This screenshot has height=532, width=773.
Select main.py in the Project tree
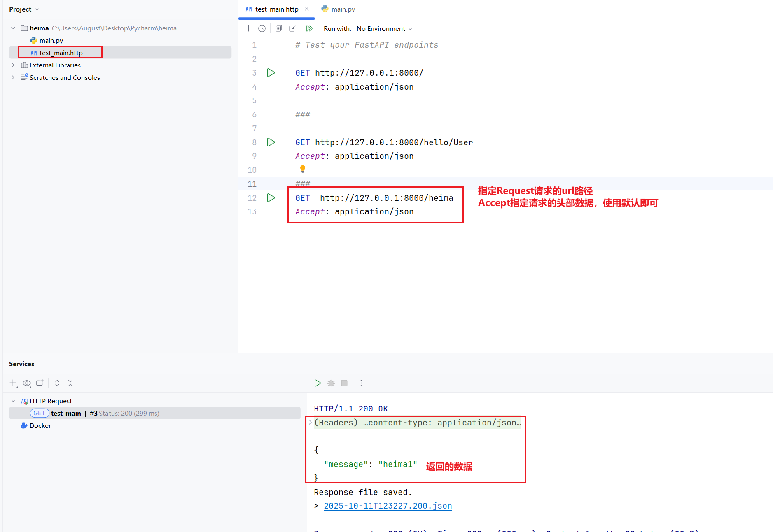tap(51, 40)
